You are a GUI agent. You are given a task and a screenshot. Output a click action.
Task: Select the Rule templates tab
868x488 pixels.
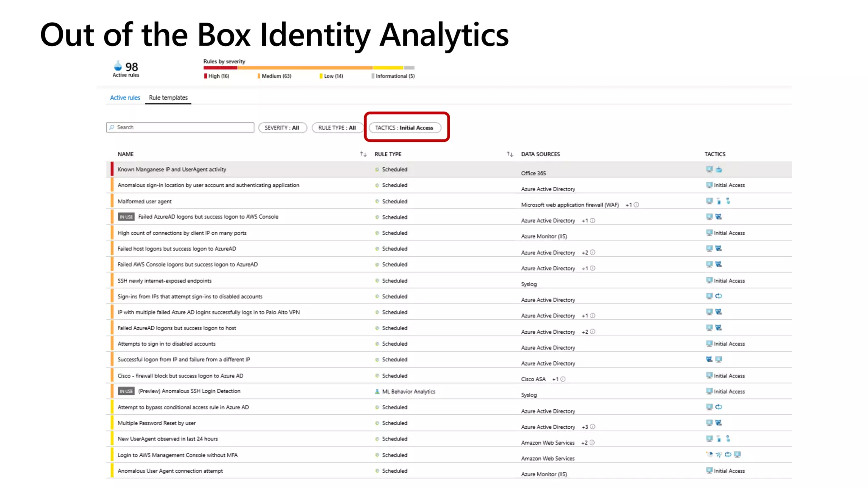click(168, 97)
